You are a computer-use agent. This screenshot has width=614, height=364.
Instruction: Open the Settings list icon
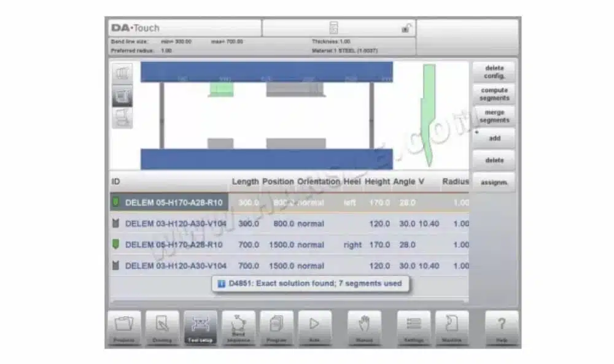pyautogui.click(x=413, y=328)
